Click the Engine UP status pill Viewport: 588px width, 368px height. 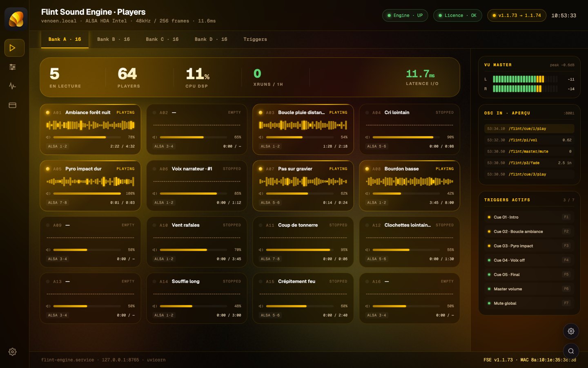pos(405,16)
